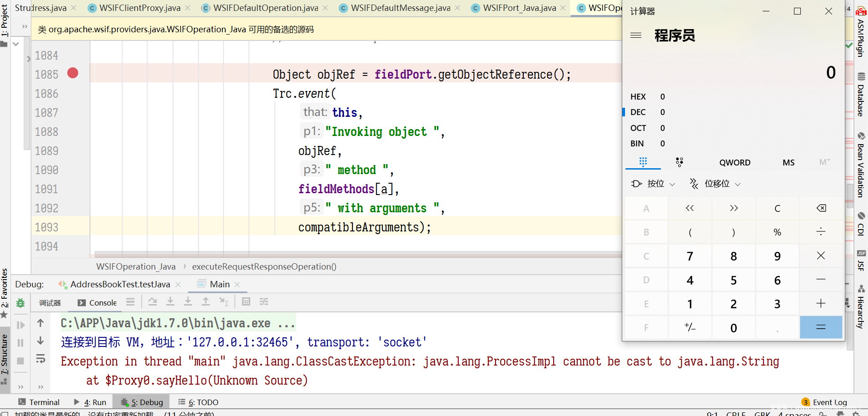Open the Event Log notifications
The width and height of the screenshot is (868, 416).
(x=824, y=402)
